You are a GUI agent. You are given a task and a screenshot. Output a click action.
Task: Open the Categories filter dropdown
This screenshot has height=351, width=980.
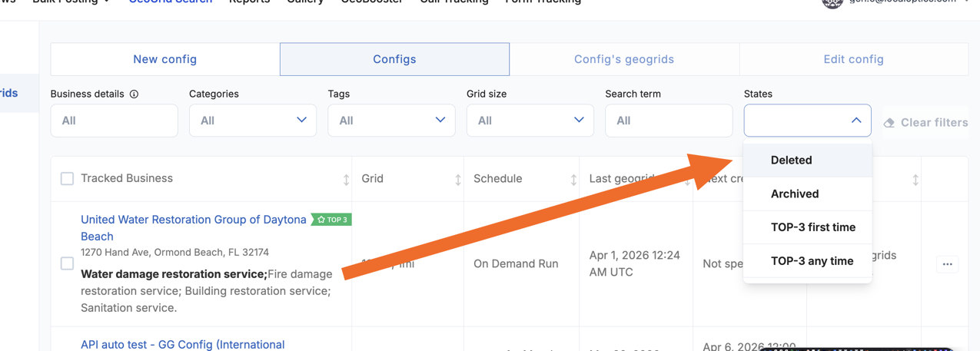click(252, 121)
